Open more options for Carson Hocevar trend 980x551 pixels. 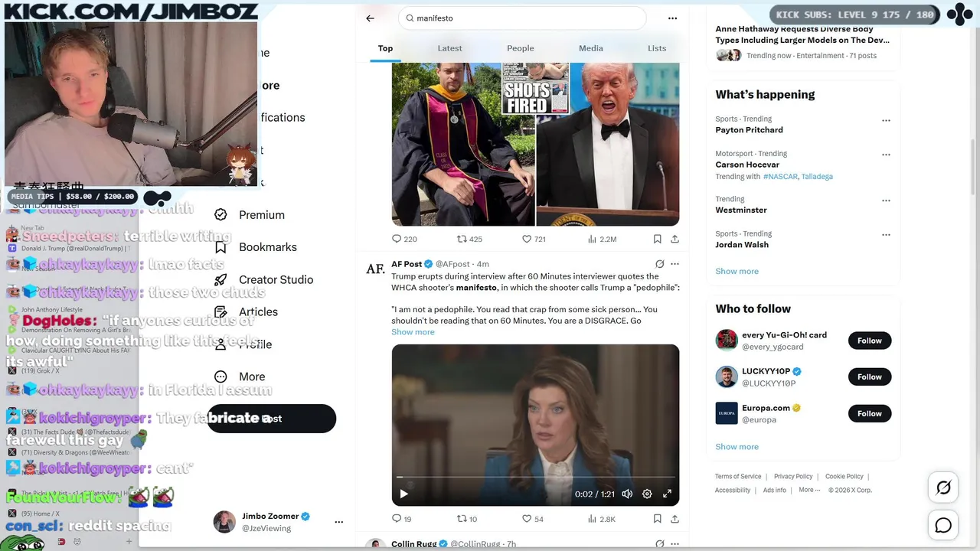tap(886, 155)
